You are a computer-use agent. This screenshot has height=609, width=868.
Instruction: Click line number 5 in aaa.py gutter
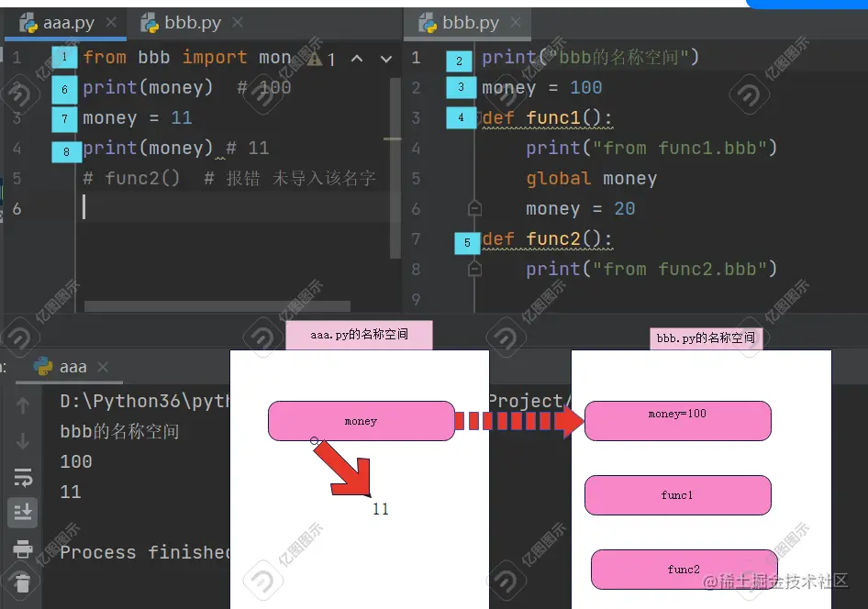(x=17, y=178)
